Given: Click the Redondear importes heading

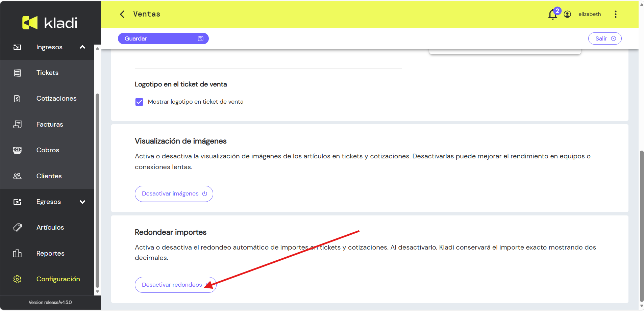Looking at the screenshot, I should [x=171, y=232].
